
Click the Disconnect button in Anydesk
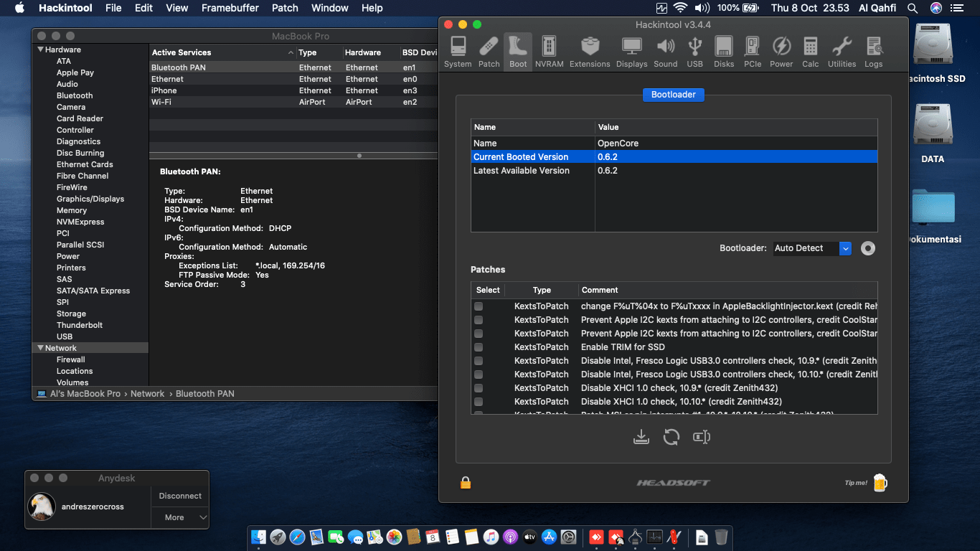pyautogui.click(x=180, y=496)
